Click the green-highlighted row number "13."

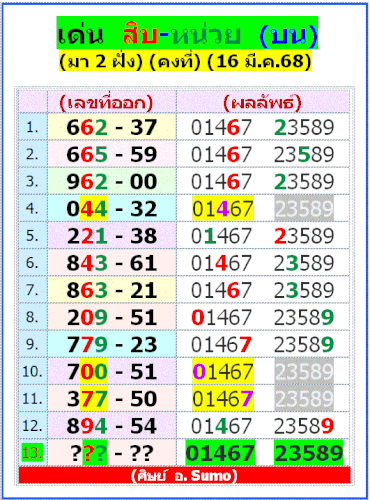pos(32,453)
